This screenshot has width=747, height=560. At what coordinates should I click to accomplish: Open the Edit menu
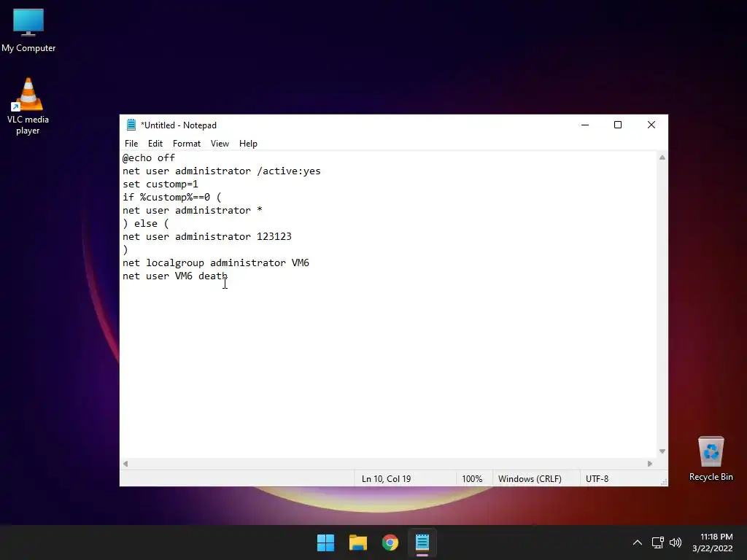pos(155,144)
